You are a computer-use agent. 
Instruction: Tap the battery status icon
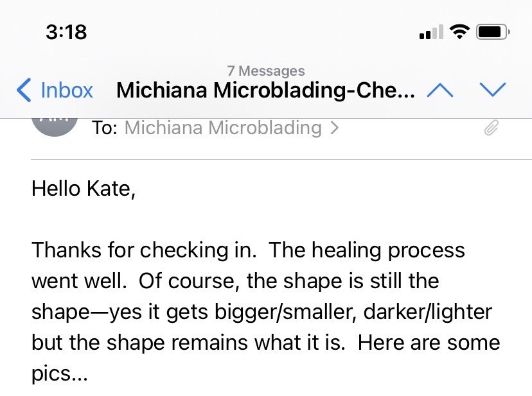coord(493,31)
